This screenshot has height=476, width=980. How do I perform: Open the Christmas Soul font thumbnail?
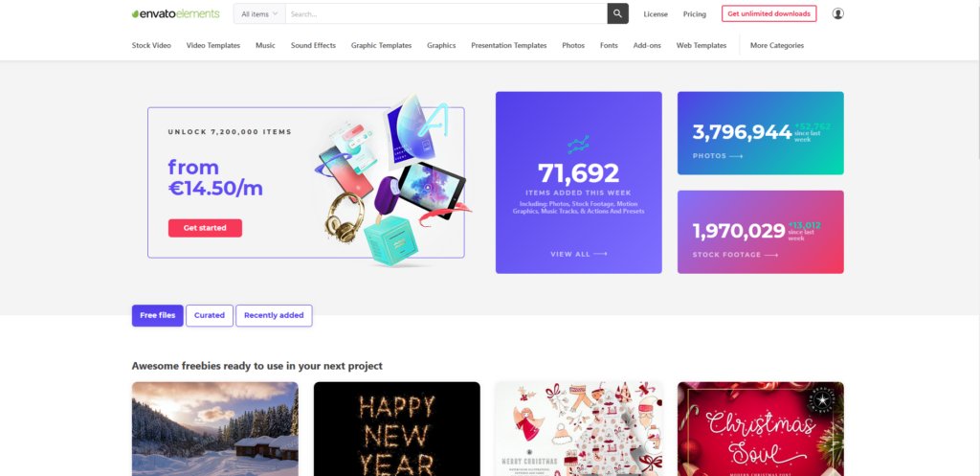point(761,429)
